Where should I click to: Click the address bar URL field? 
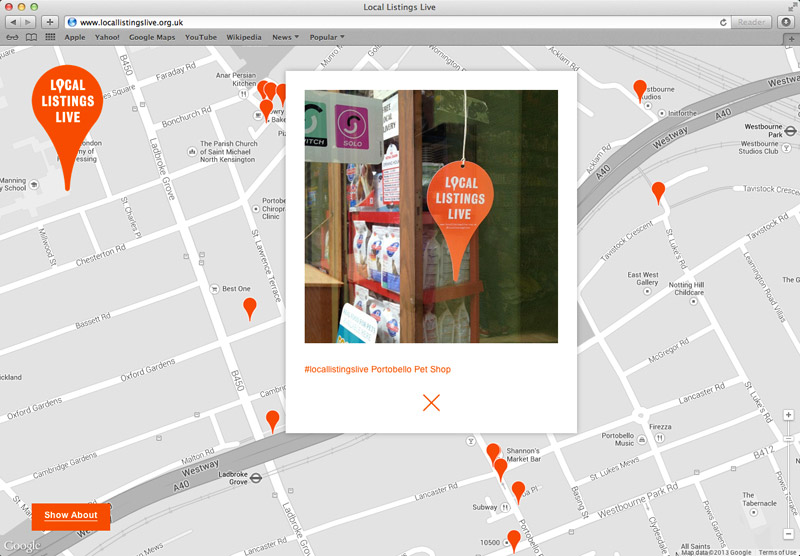pyautogui.click(x=391, y=22)
